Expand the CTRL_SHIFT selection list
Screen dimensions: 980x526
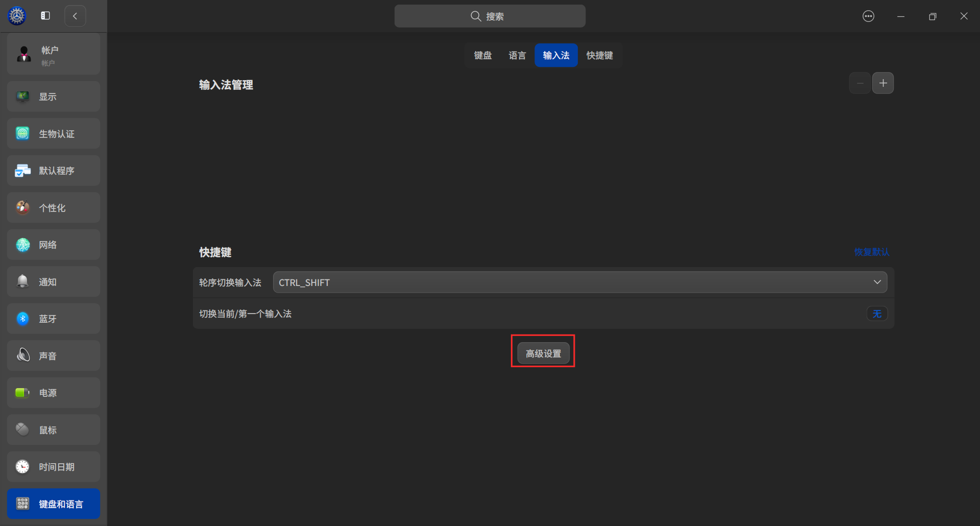[877, 282]
